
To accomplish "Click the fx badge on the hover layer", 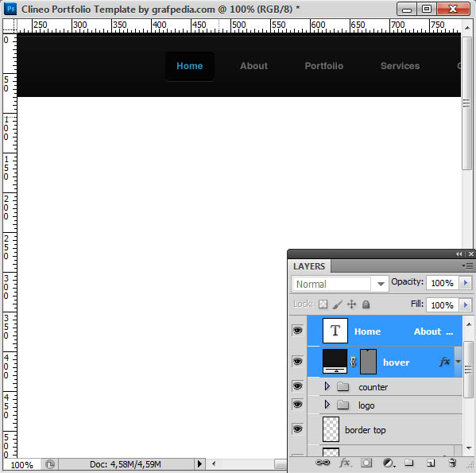I will tap(444, 362).
